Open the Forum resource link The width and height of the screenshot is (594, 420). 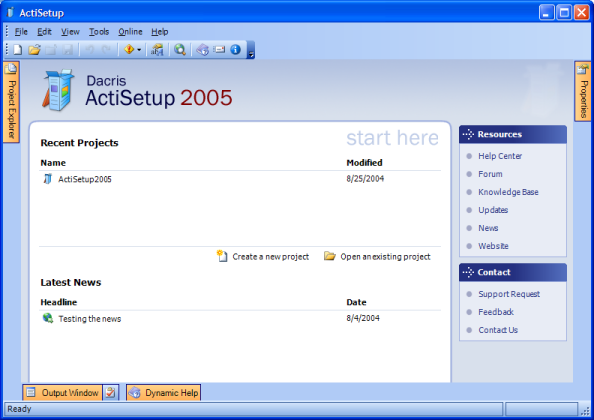point(490,174)
